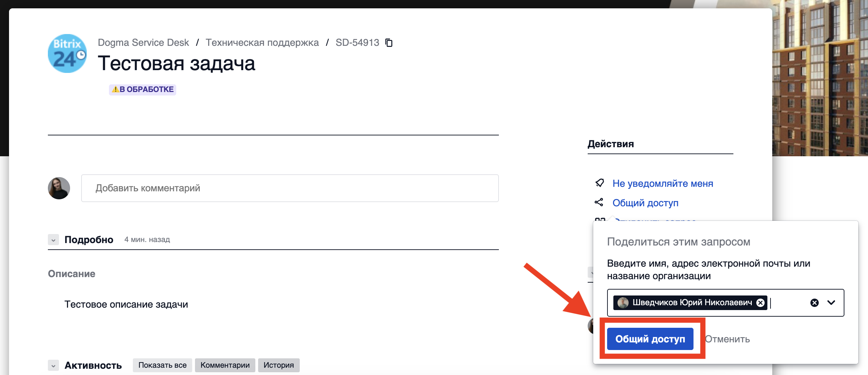Screen dimensions: 868x375
Task: Switch to Комментарии activity tab
Action: [x=225, y=365]
